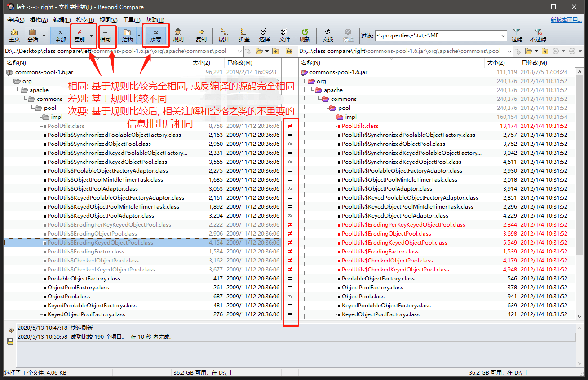Go up one level in right pane
This screenshot has width=588, height=380.
545,51
